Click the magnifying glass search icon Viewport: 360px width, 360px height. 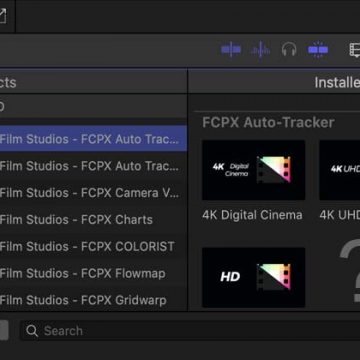(x=32, y=331)
